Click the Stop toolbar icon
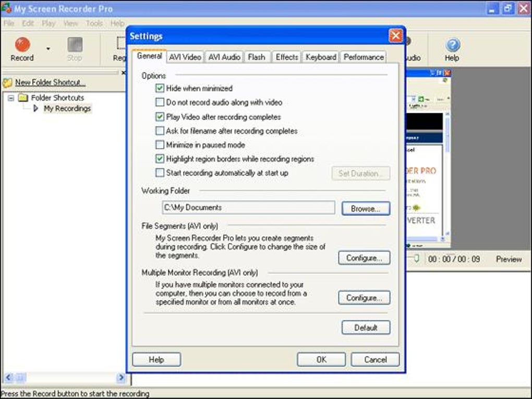 coord(75,44)
